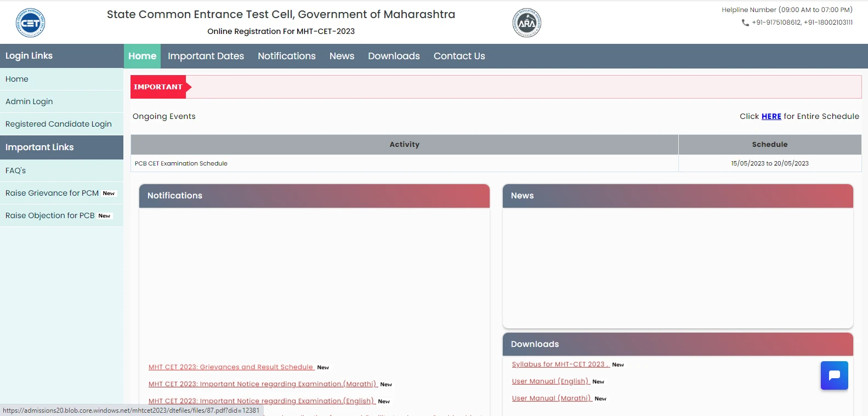Open the FAQ's sidebar link
The height and width of the screenshot is (416, 868).
coord(16,170)
